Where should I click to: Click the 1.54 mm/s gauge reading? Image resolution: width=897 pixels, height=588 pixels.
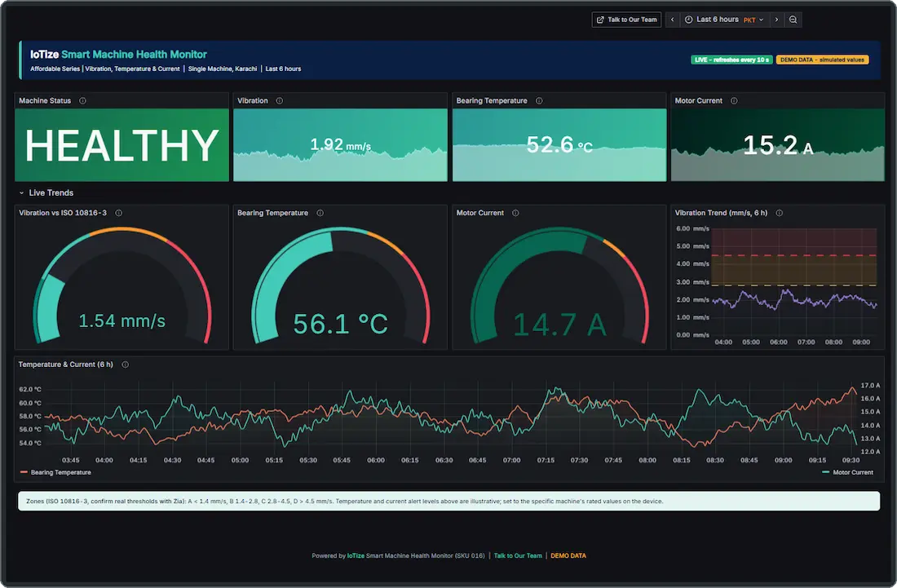(x=122, y=321)
